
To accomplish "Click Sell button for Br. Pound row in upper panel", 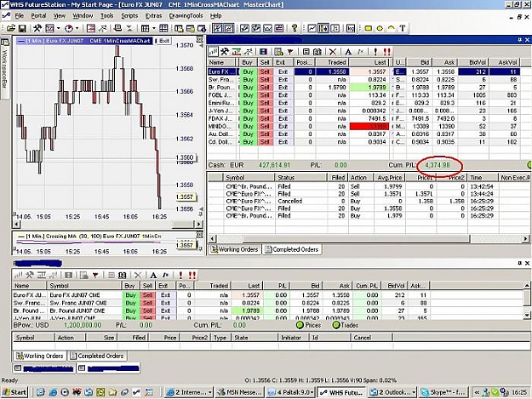I will pos(265,88).
